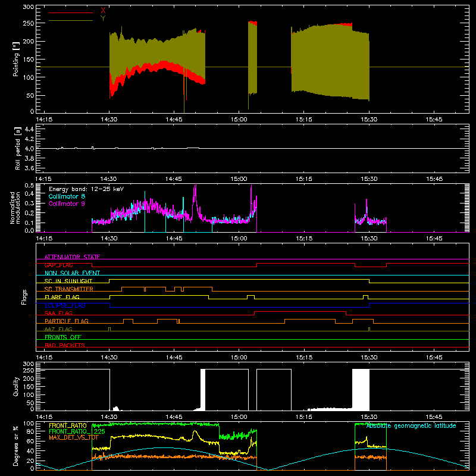Click the SC_IN_SUNLIGHT flag label
Viewport: 476px width, 476px height.
tap(68, 281)
